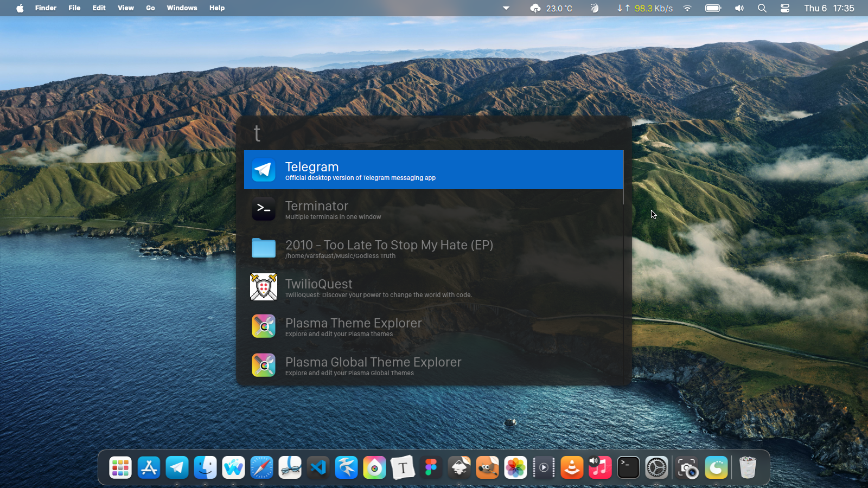Open the glasses document viewer in dock
This screenshot has height=488, width=868.
(x=290, y=467)
